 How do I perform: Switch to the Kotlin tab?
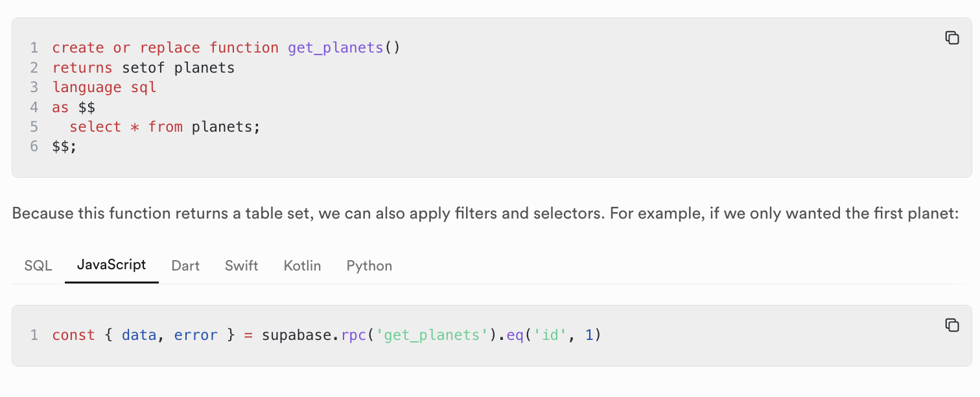(302, 265)
